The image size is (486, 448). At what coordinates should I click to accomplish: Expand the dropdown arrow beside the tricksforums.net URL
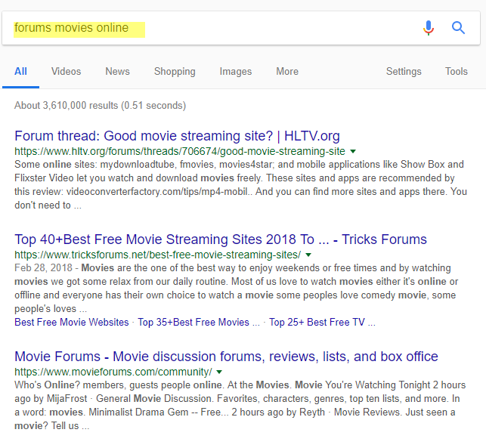308,255
